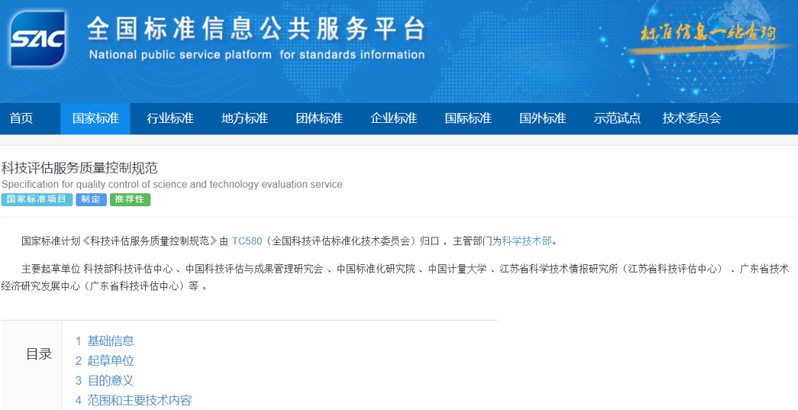The width and height of the screenshot is (798, 410).
Task: Select the English subtitle Specification for quality control
Action: click(x=172, y=184)
